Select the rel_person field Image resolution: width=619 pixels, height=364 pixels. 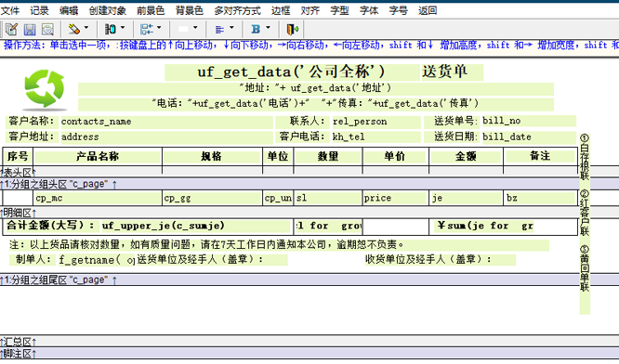376,122
